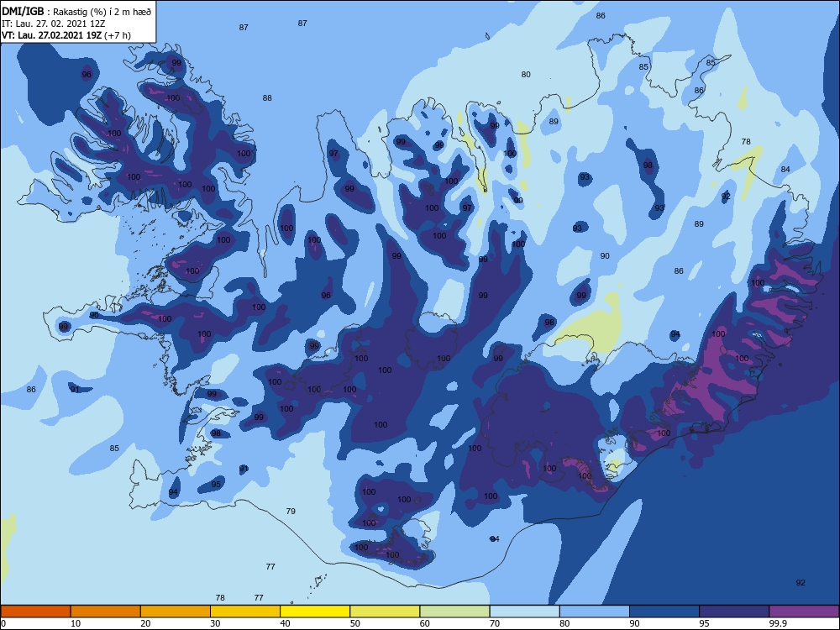This screenshot has width=840, height=630.
Task: Click the legend scale tick label '0'
Action: (x=3, y=623)
